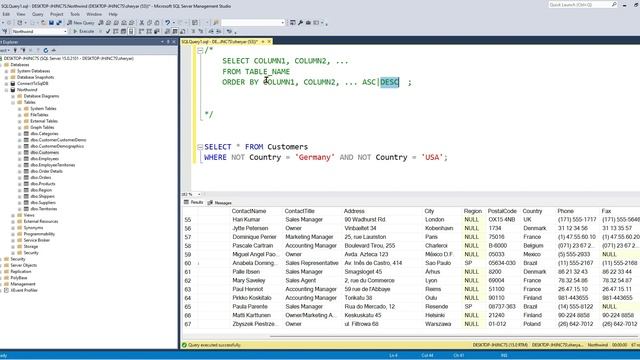Image resolution: width=640 pixels, height=360 pixels.
Task: Click the New Query button
Action: [81, 23]
